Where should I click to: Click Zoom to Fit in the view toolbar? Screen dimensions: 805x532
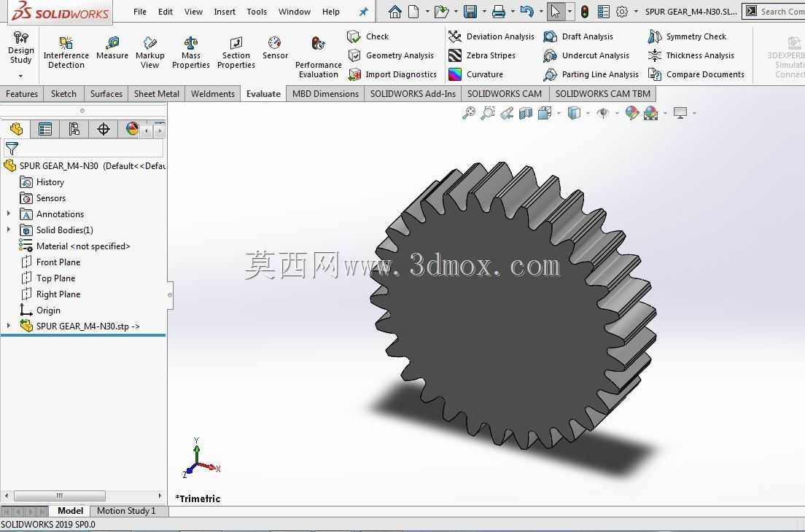point(469,113)
